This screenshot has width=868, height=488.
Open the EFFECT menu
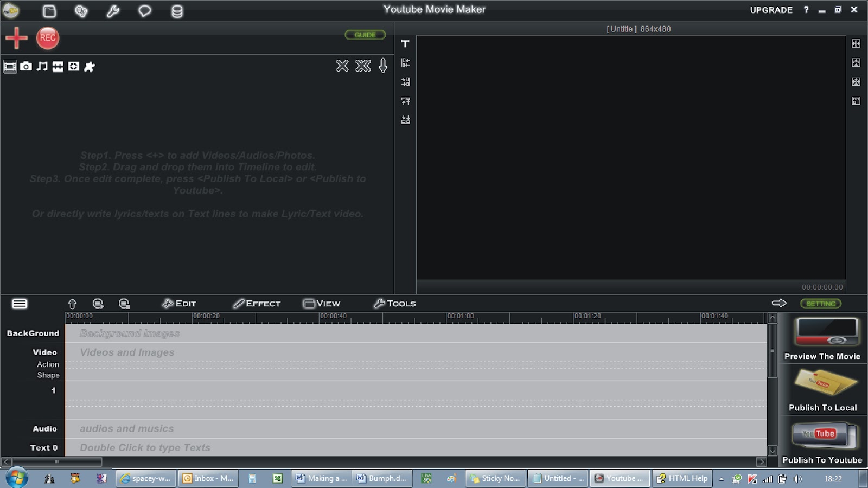(x=257, y=304)
